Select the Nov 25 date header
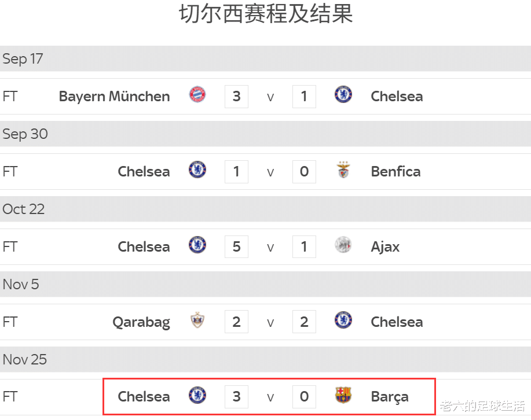Screen dimensions: 531x420 tap(24, 359)
